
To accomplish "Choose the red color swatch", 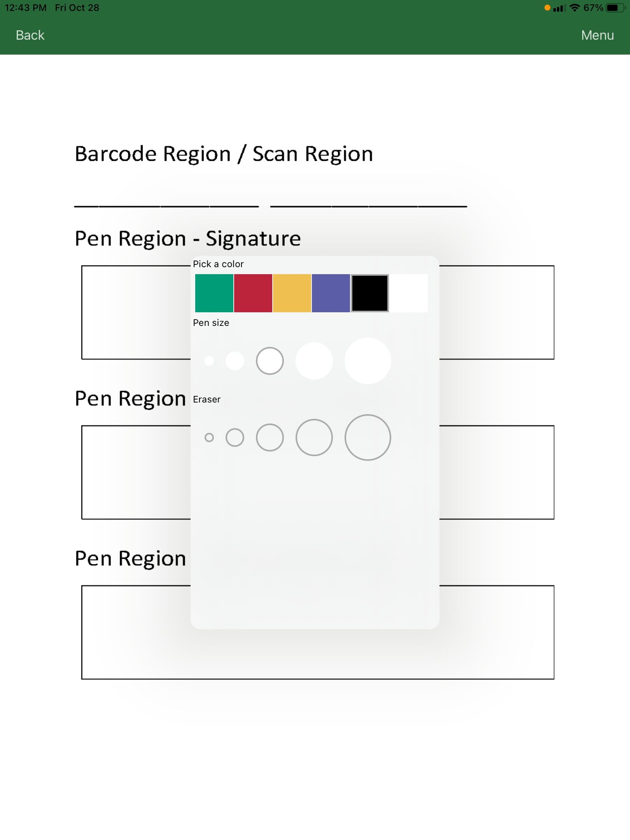I will click(253, 293).
